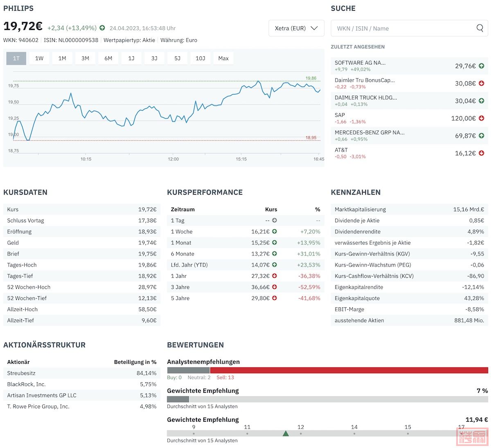Click the Artisan Investments GP LLC row
The width and height of the screenshot is (491, 448).
point(82,395)
